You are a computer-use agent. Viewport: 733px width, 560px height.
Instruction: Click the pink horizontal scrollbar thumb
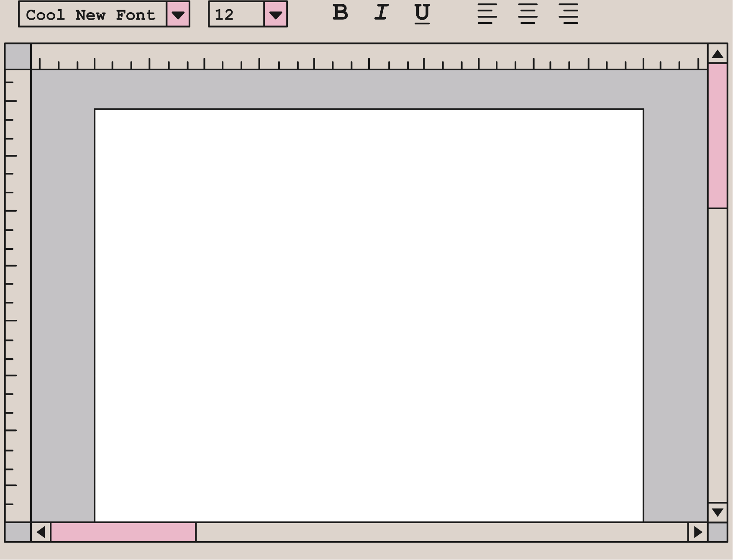tap(123, 532)
